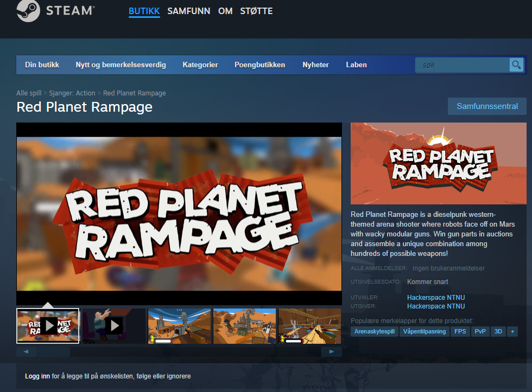Play the second trailer thumbnail with the character

point(114,326)
